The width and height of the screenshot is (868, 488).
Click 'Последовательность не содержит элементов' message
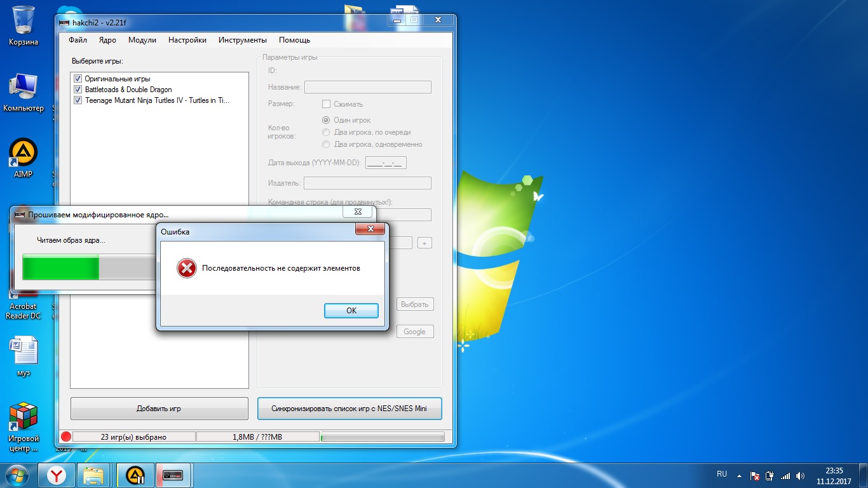click(281, 268)
